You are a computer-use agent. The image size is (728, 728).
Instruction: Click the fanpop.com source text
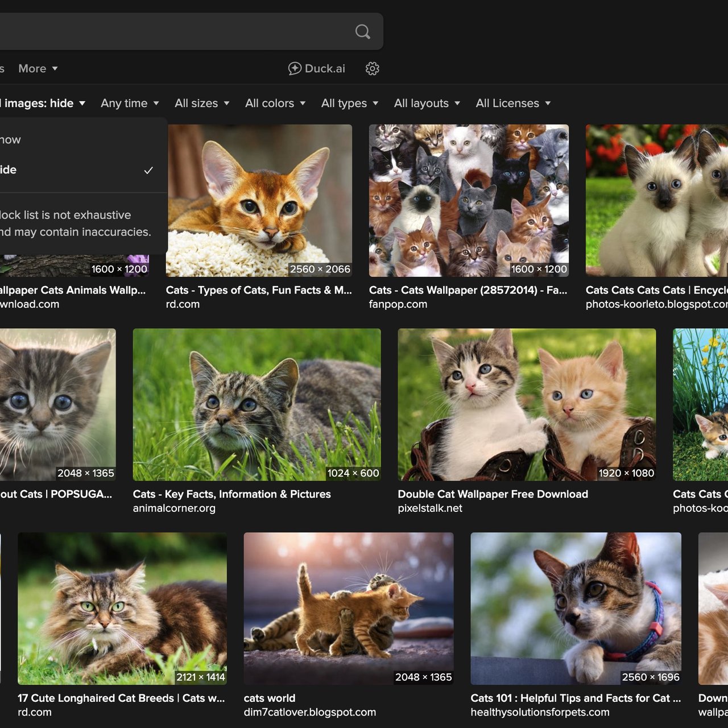coord(398,304)
